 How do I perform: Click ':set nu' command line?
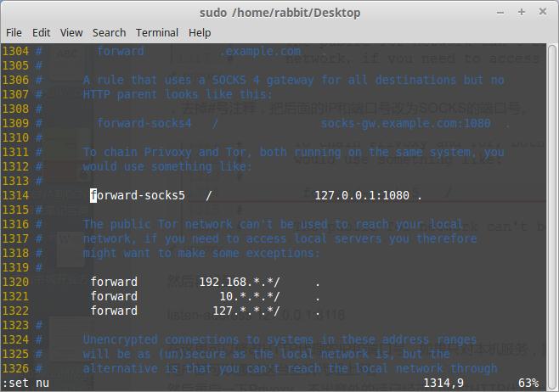coord(25,384)
